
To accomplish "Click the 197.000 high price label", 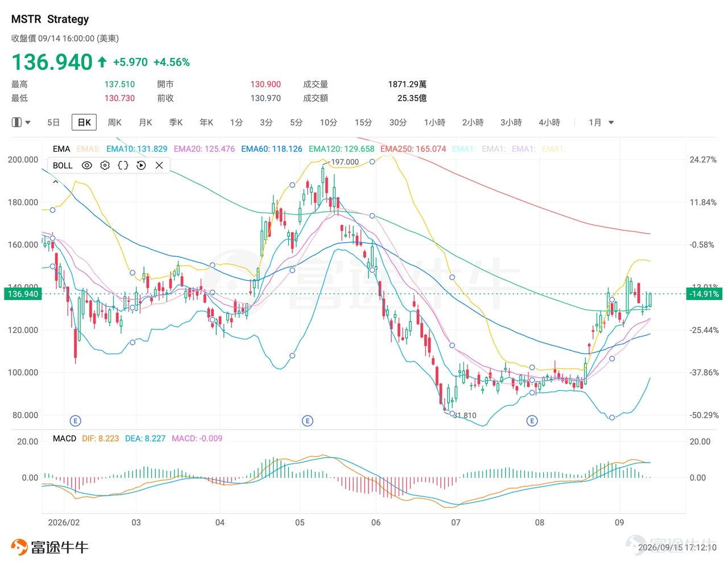I will [345, 162].
